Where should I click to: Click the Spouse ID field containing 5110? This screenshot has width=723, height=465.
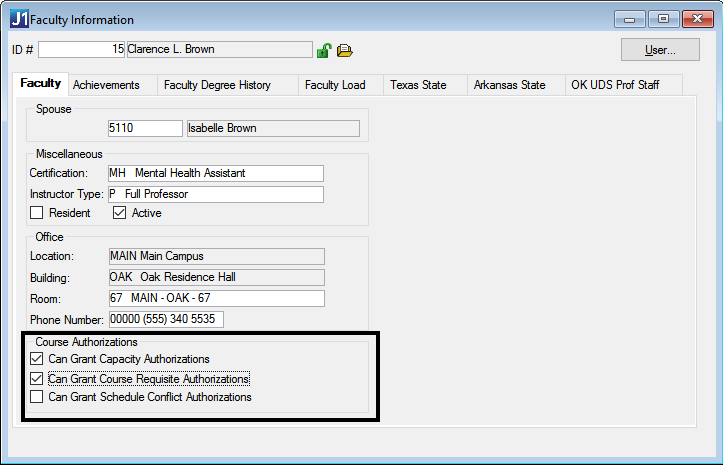pos(144,128)
